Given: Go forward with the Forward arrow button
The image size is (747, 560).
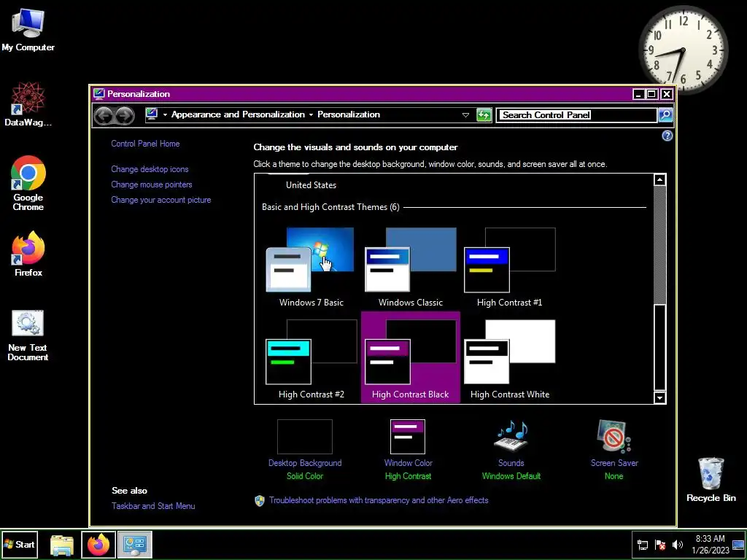Looking at the screenshot, I should (124, 115).
